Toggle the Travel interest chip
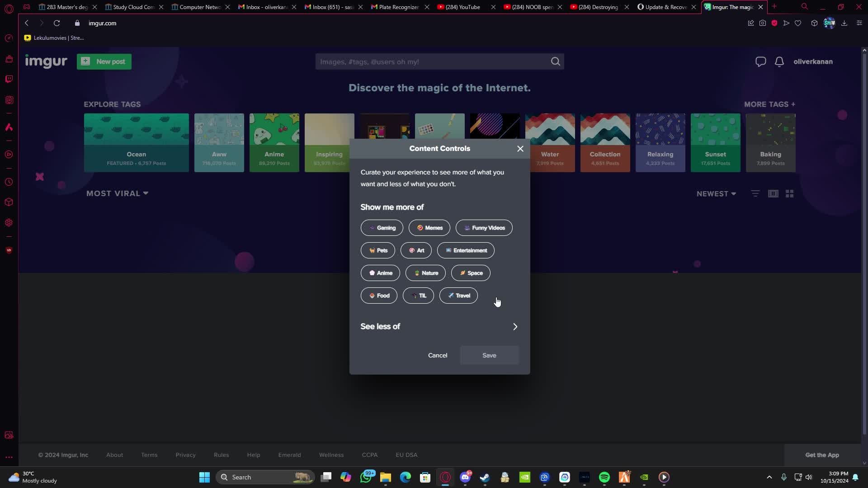Viewport: 868px width, 488px height. 458,296
